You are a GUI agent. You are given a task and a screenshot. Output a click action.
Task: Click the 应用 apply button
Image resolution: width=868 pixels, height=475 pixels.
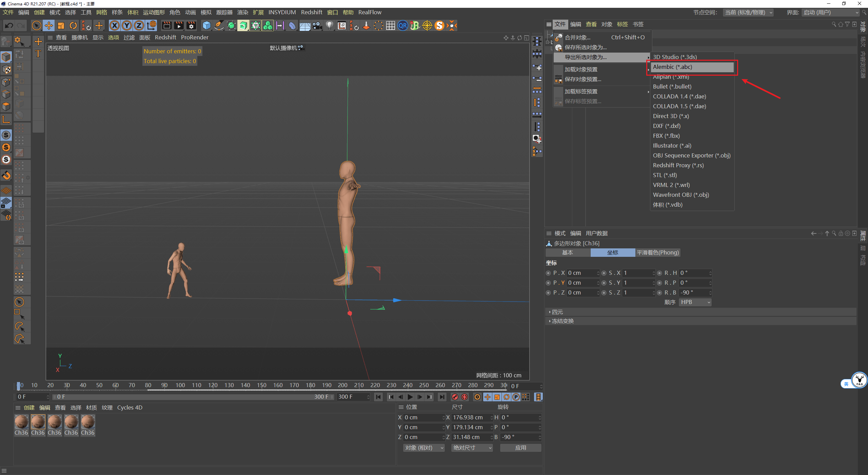point(520,448)
